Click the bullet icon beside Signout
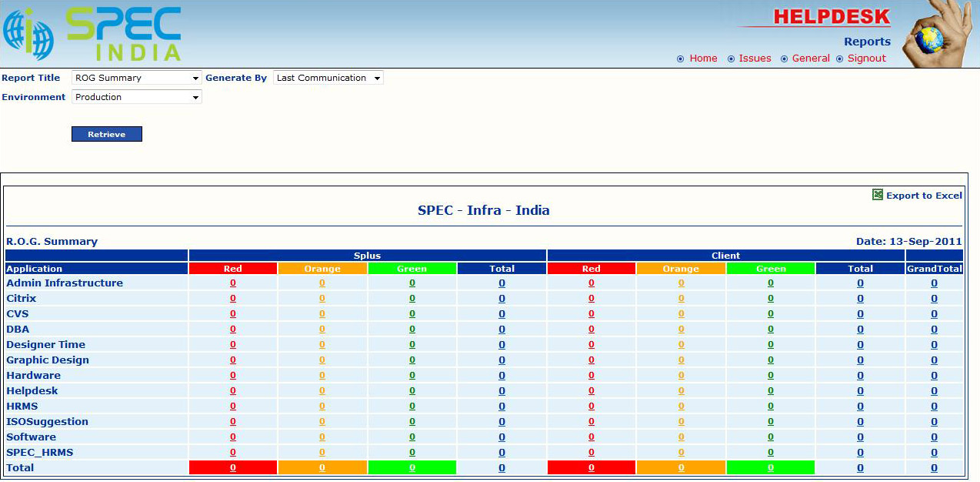This screenshot has height=482, width=980. (840, 59)
